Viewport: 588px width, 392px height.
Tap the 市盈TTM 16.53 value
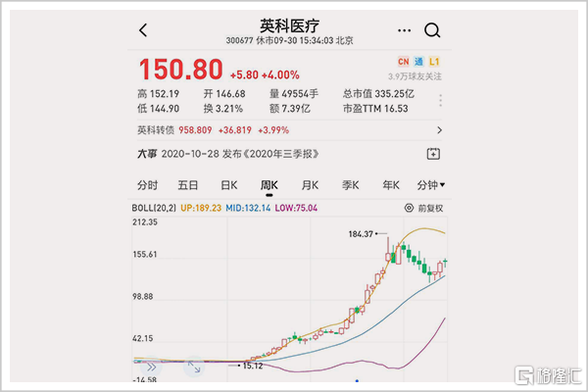pos(375,109)
